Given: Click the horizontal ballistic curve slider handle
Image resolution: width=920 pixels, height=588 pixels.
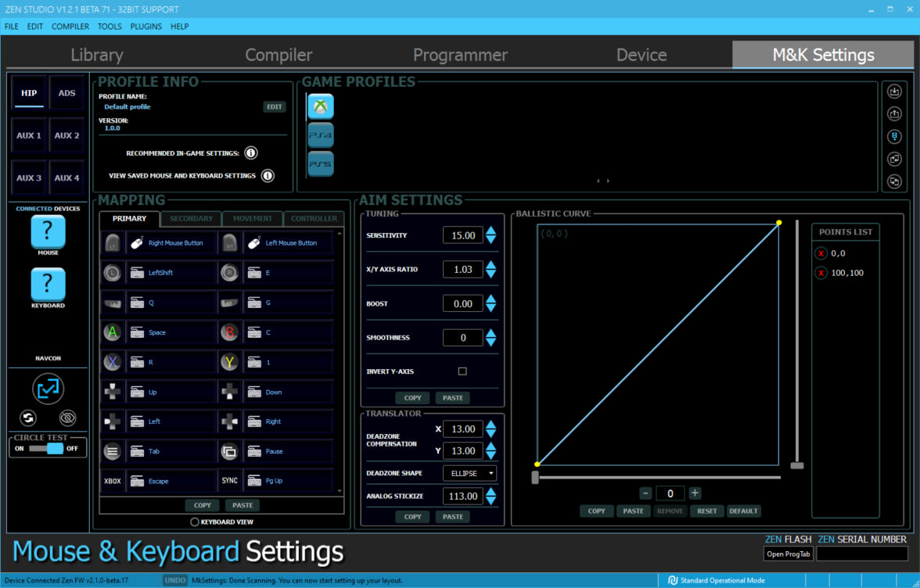Looking at the screenshot, I should point(535,477).
